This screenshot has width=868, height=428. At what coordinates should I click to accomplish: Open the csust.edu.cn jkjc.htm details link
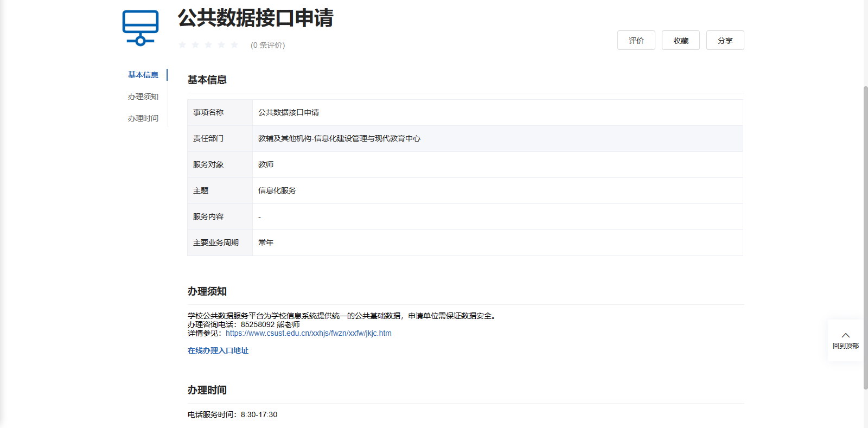[x=308, y=333]
